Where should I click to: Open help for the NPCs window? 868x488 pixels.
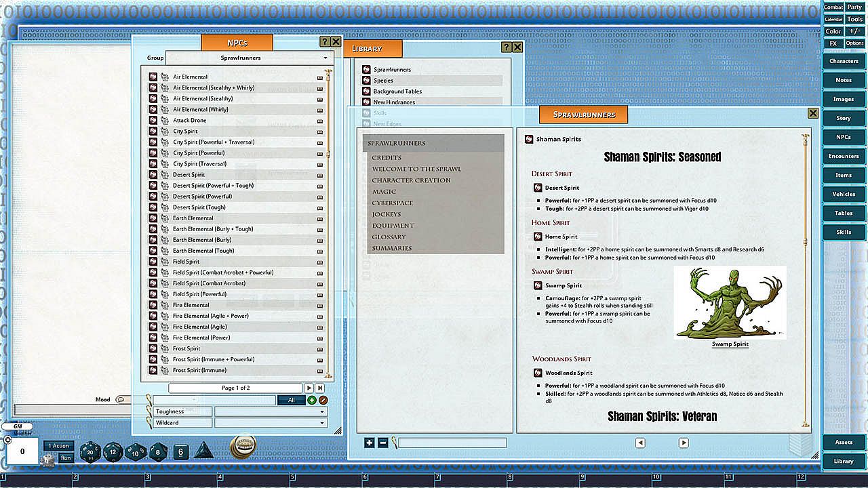(325, 42)
